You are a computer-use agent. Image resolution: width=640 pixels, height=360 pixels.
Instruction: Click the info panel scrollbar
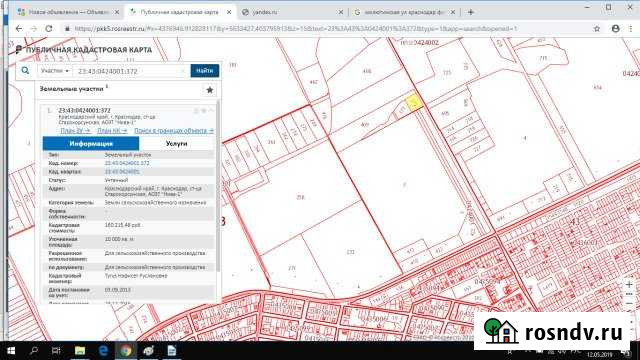[218, 186]
